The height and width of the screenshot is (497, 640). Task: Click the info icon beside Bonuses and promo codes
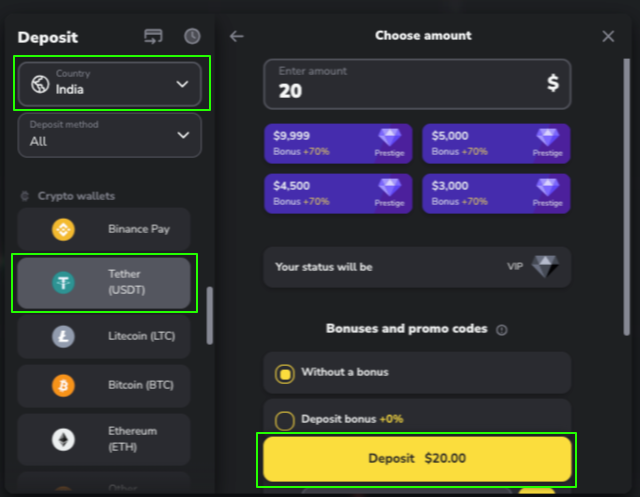coord(502,330)
